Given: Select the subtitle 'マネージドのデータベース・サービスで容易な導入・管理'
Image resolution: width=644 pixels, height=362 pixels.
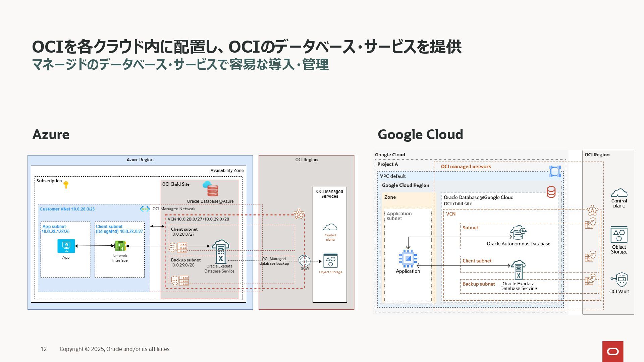Looking at the screenshot, I should coord(180,64).
